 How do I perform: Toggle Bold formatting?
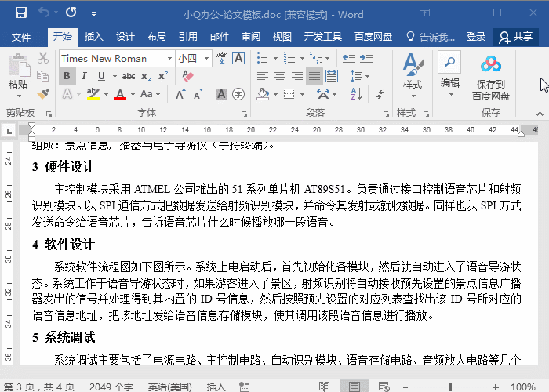click(67, 76)
